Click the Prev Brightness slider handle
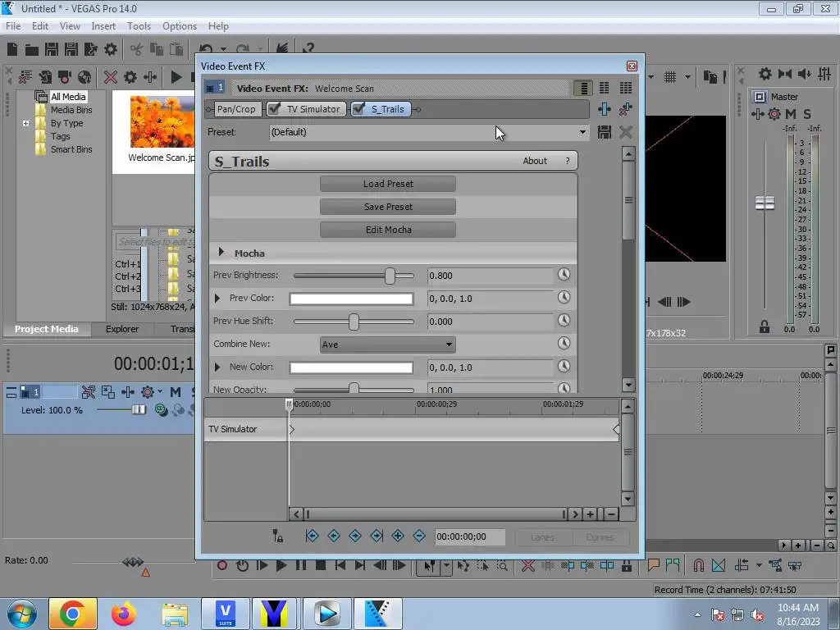This screenshot has height=630, width=840. click(390, 276)
